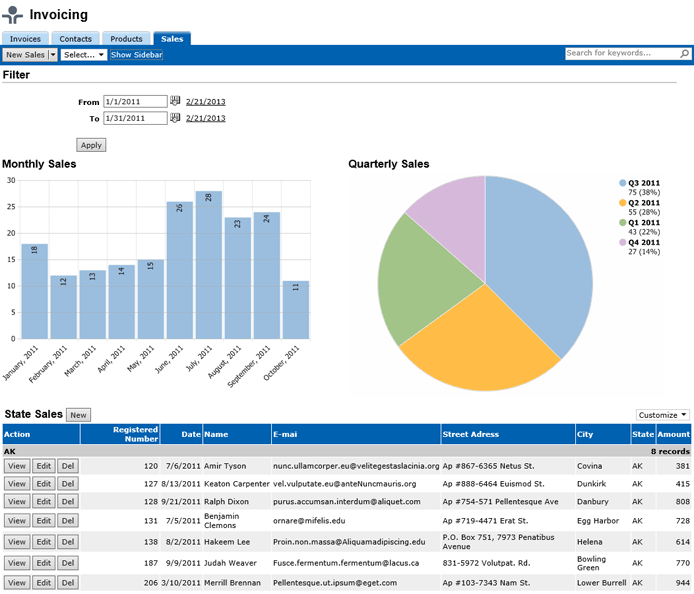View Keaton Carpenter's record

click(17, 483)
